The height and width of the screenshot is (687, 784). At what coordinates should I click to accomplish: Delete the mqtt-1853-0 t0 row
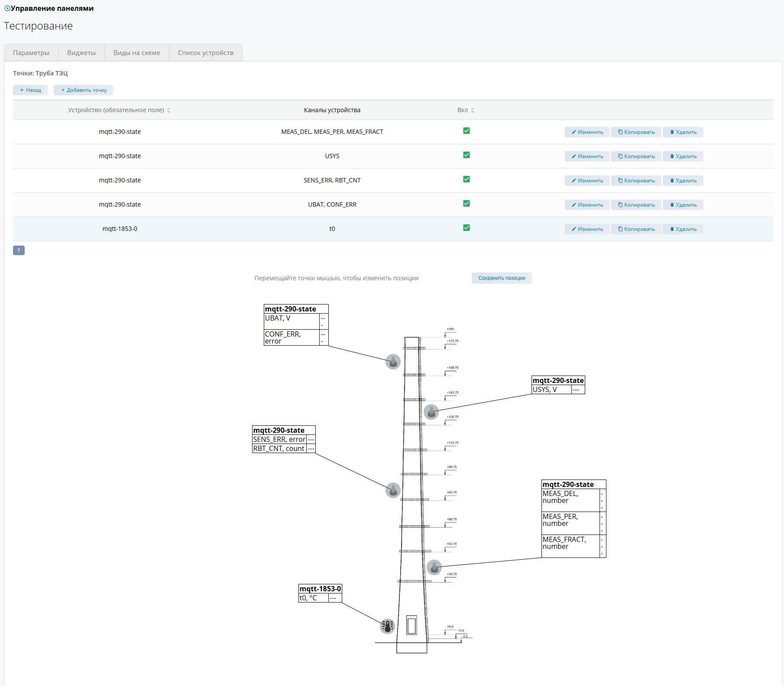point(683,229)
